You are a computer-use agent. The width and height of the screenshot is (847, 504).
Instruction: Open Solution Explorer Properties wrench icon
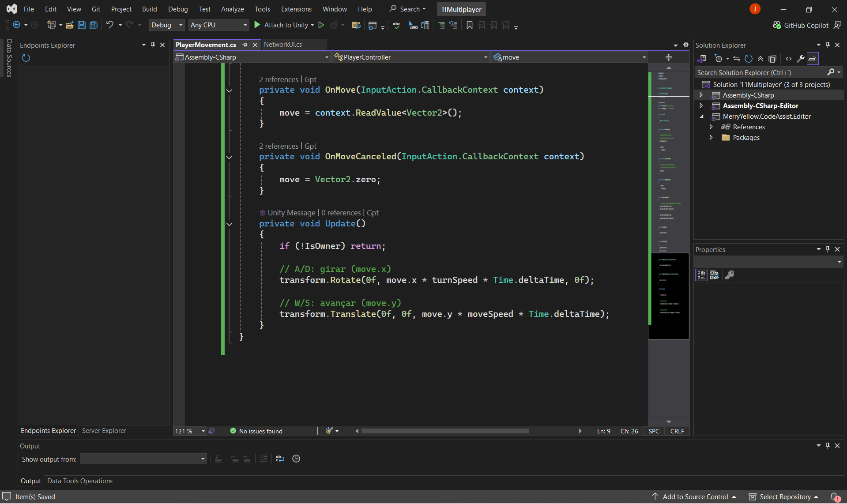coord(800,59)
